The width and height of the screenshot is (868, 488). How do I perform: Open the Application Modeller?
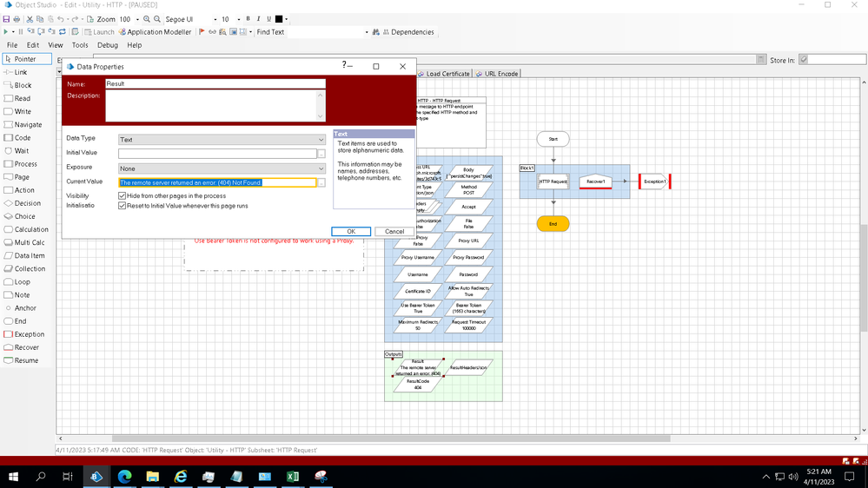(155, 32)
